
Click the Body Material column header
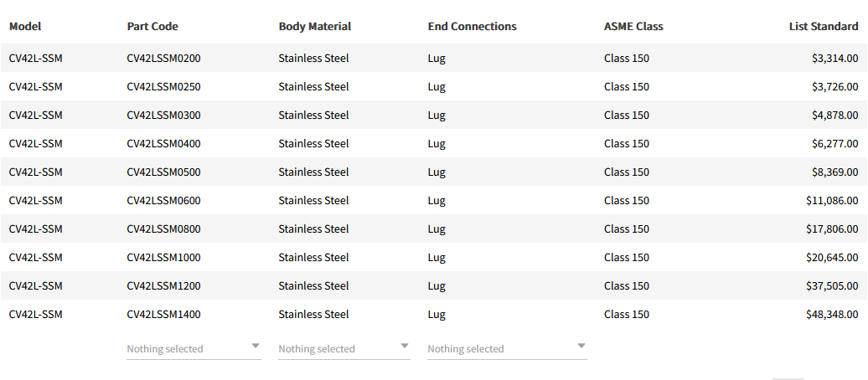point(315,26)
